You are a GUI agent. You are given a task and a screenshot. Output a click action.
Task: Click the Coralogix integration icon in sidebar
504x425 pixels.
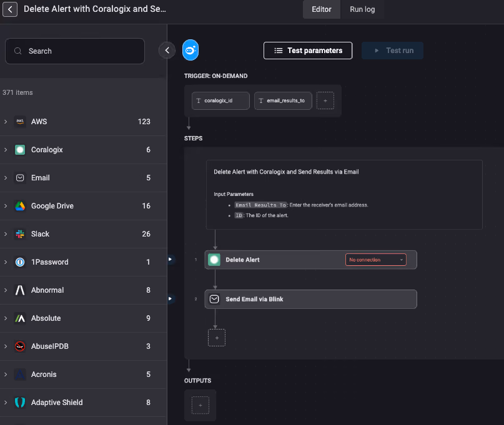pyautogui.click(x=20, y=150)
